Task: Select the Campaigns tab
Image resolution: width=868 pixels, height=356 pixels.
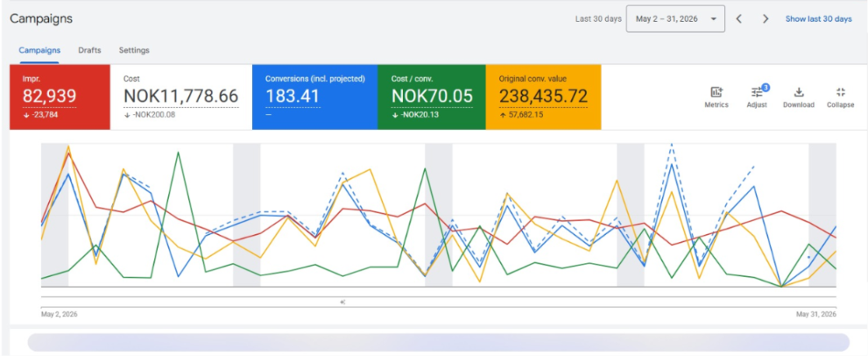Action: pyautogui.click(x=39, y=50)
